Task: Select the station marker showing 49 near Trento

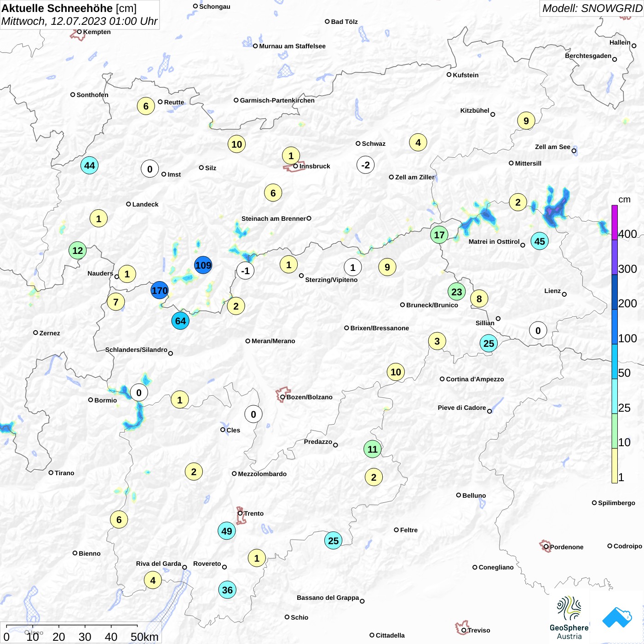Action: 227,531
